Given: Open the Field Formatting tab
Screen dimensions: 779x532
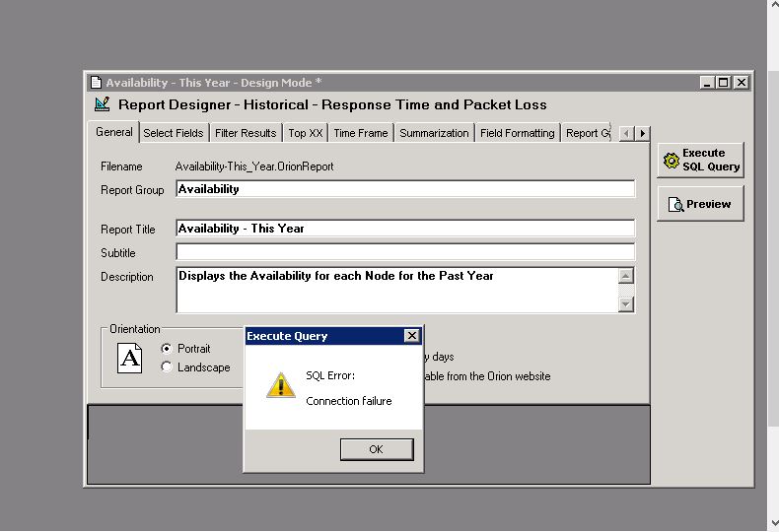Looking at the screenshot, I should 517,133.
